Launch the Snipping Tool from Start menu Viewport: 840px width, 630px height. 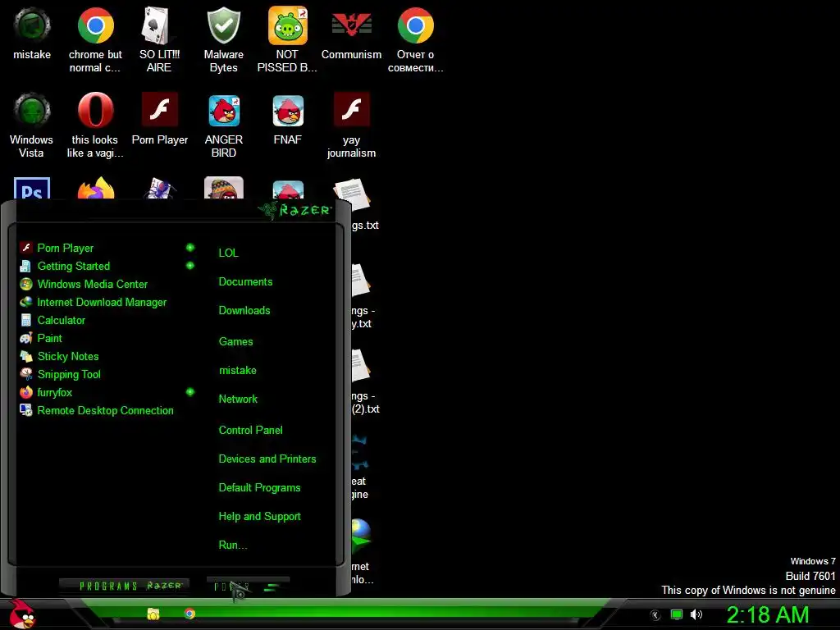69,374
